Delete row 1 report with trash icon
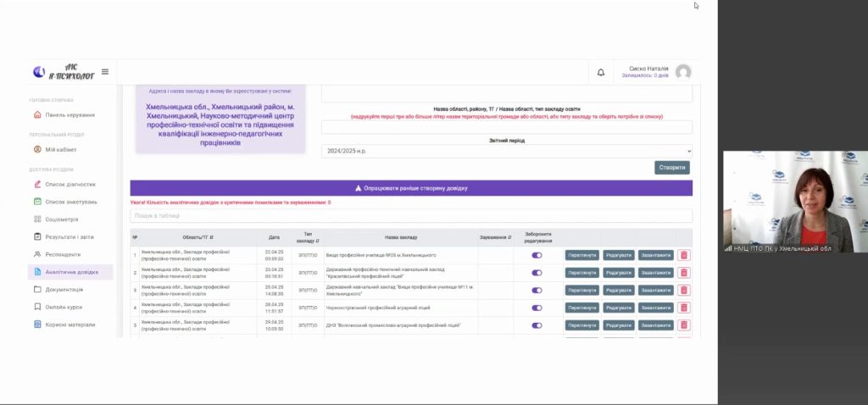Screen dimensions: 868x405 684,255
